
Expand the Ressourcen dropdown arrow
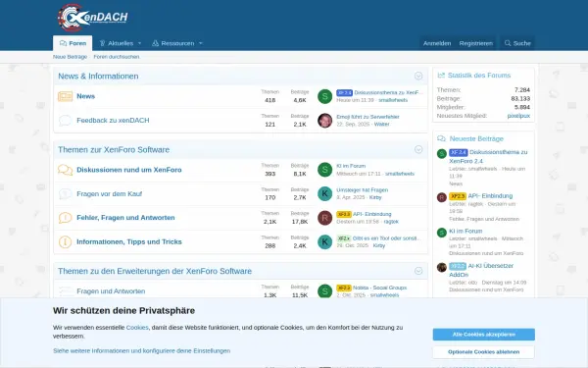click(201, 43)
